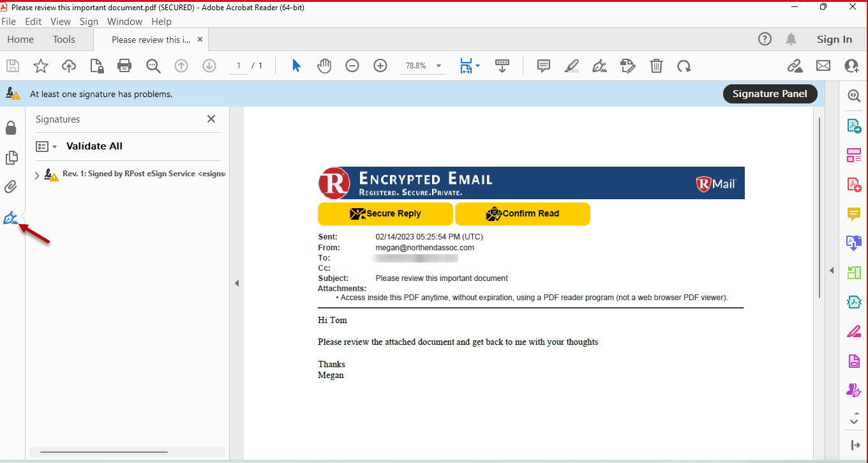This screenshot has width=868, height=463.
Task: Click the sender address megan@northendassoc.com
Action: pyautogui.click(x=425, y=248)
